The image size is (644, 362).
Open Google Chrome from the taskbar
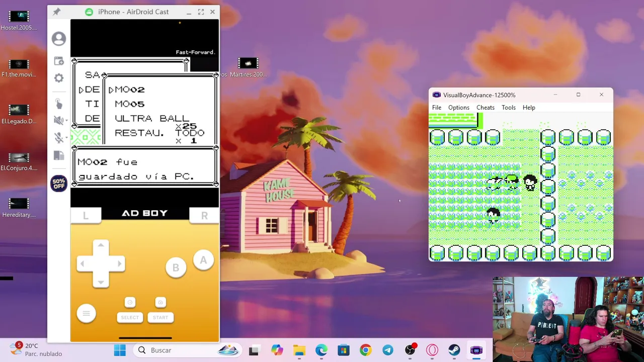[365, 350]
